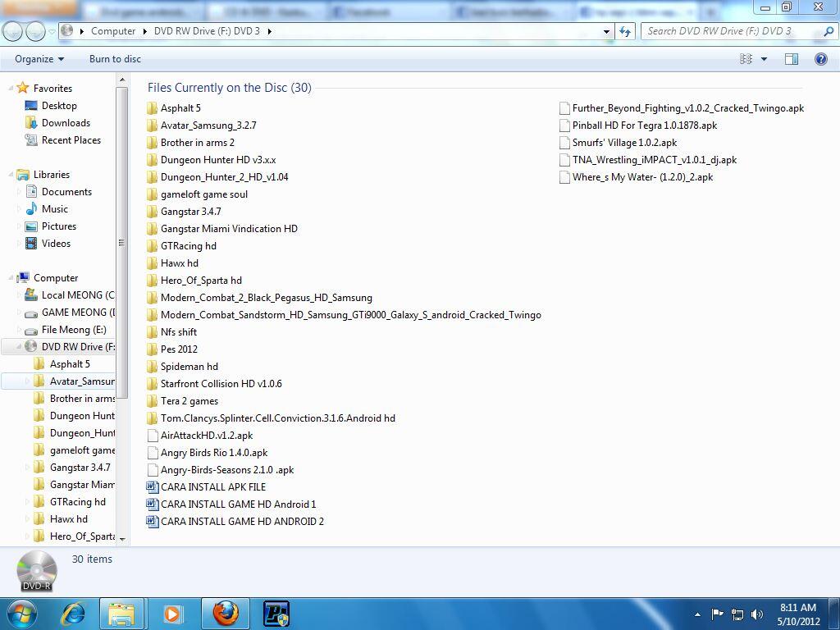Change view using the view icon
This screenshot has width=840, height=630.
pyautogui.click(x=746, y=59)
